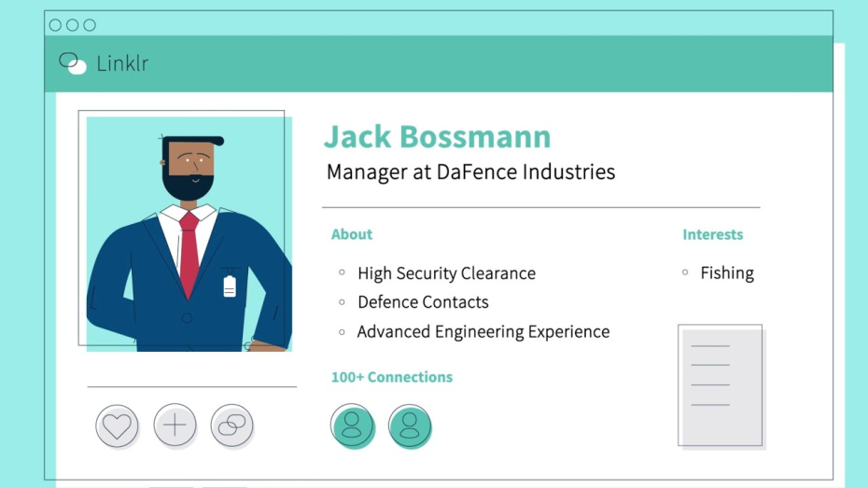Click the Jack Bossmann name heading
The width and height of the screenshot is (868, 488).
[437, 136]
